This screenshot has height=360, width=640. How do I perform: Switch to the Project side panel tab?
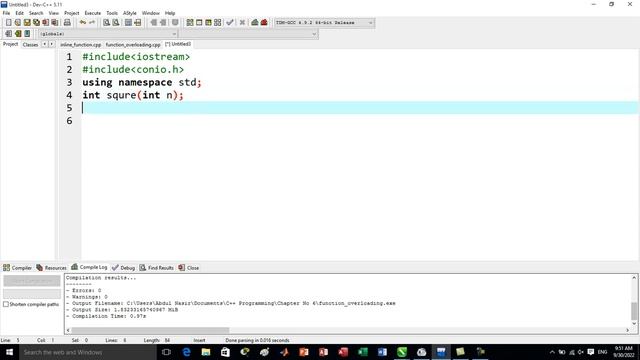(11, 44)
